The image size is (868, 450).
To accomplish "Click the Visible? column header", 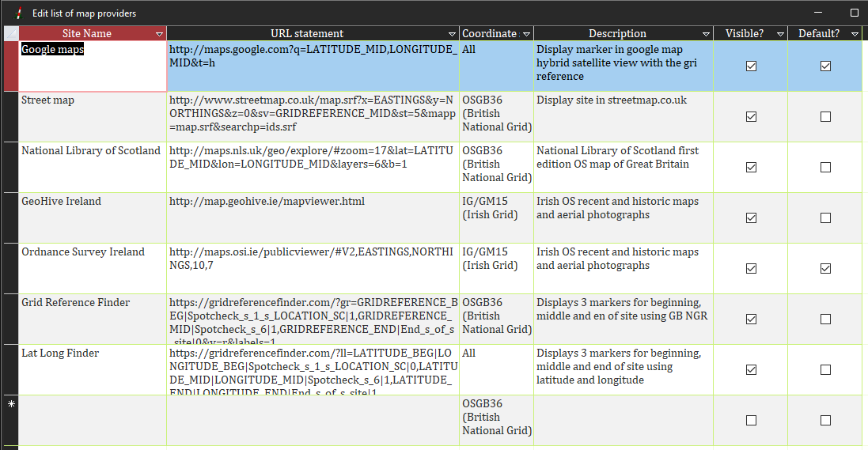I will 744,33.
